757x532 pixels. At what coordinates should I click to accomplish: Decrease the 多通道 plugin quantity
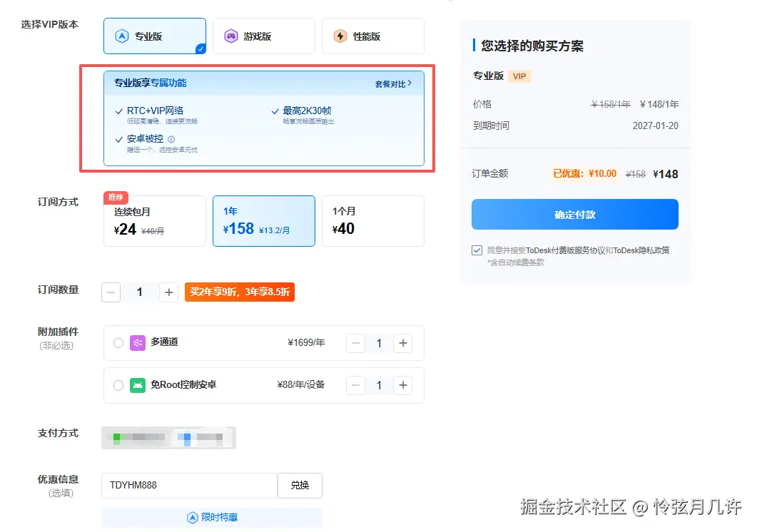pyautogui.click(x=356, y=343)
